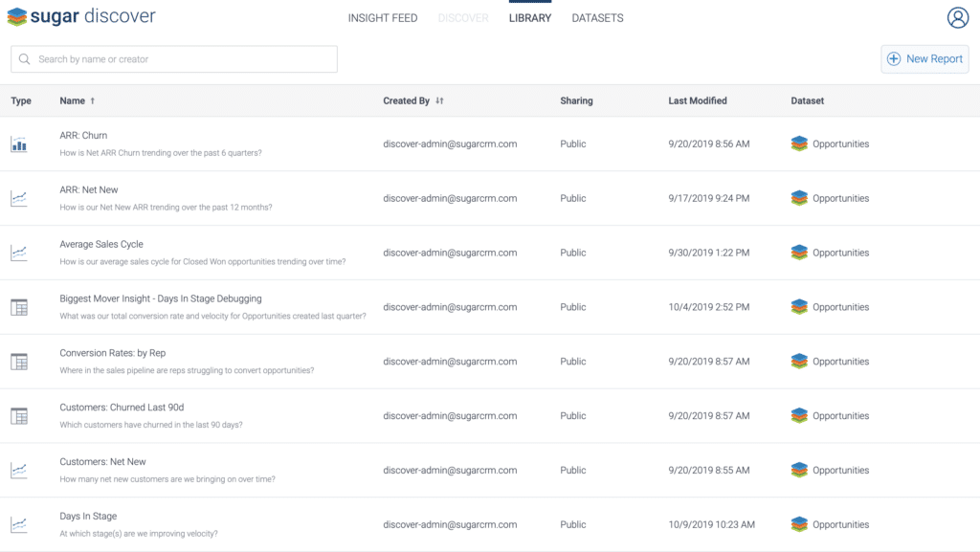
Task: Click Opportunities dataset icon in Conversion Rates row
Action: (799, 361)
